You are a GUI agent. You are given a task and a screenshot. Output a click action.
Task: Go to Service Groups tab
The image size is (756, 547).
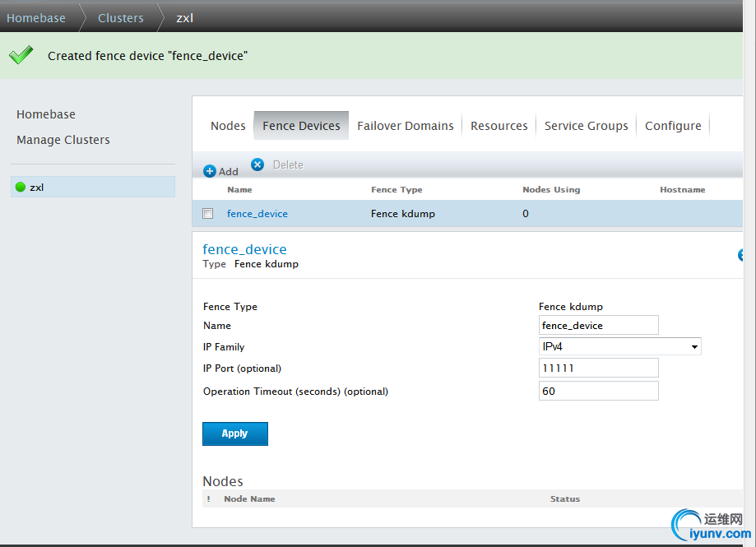click(587, 126)
